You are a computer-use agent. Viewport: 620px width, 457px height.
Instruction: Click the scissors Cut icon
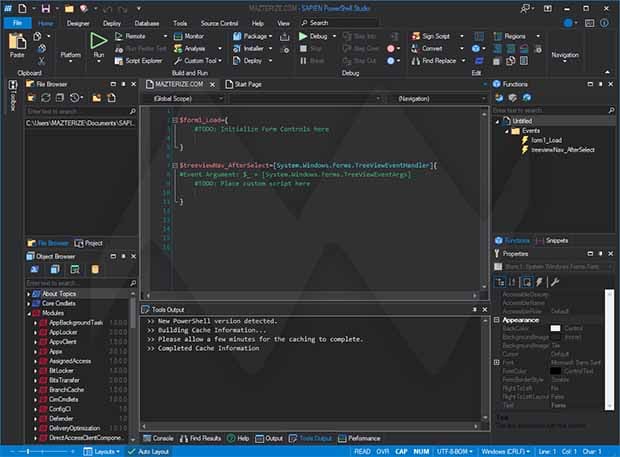pyautogui.click(x=42, y=61)
